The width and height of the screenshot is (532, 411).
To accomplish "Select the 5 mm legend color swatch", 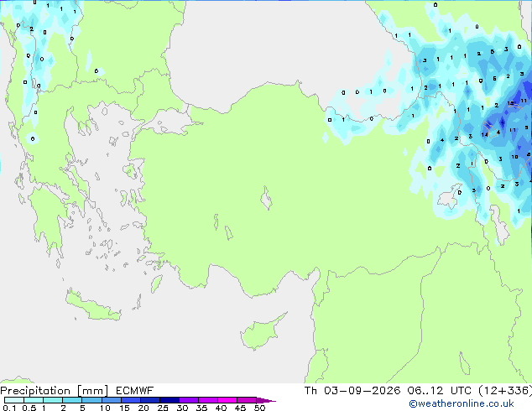I will pos(91,400).
